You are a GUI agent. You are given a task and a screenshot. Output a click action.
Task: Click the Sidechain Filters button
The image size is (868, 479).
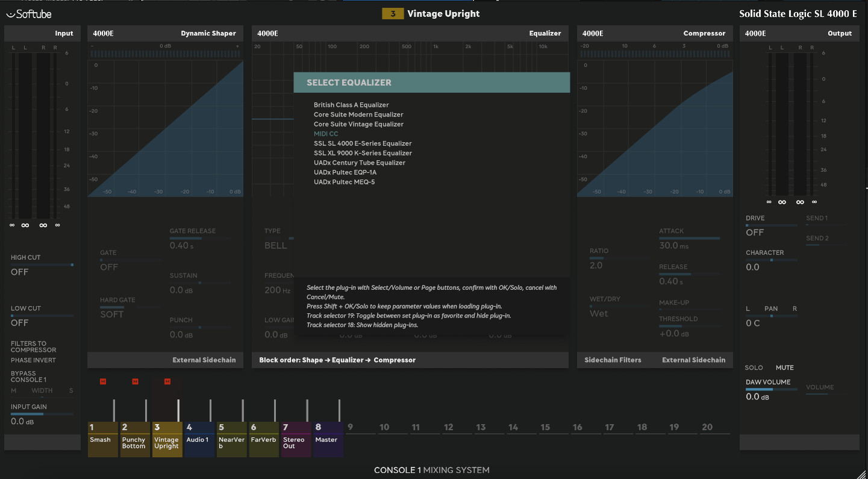tap(613, 360)
